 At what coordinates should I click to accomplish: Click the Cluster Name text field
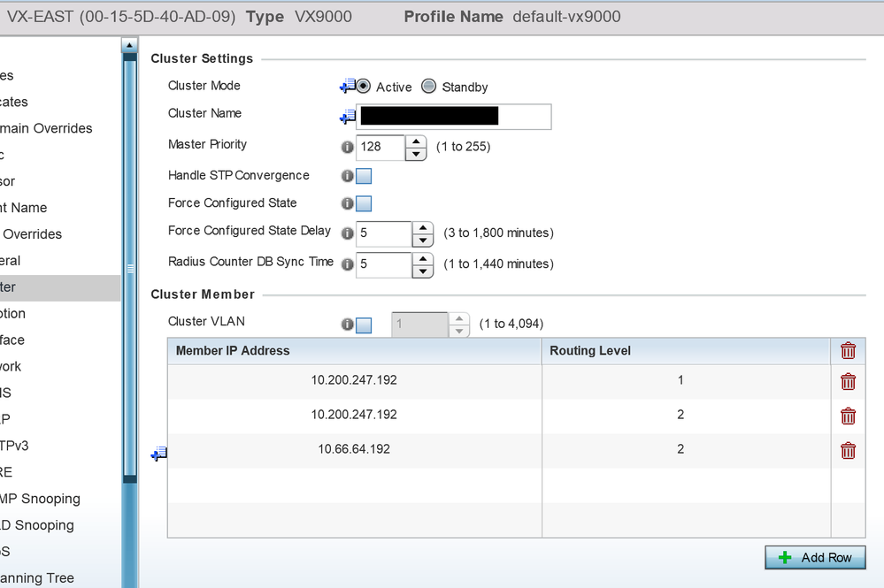click(x=453, y=116)
